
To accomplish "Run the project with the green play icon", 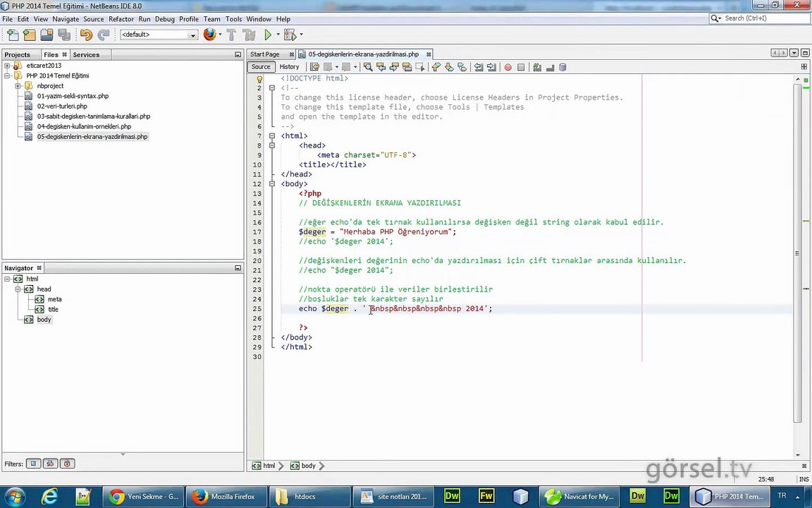I will 268,35.
